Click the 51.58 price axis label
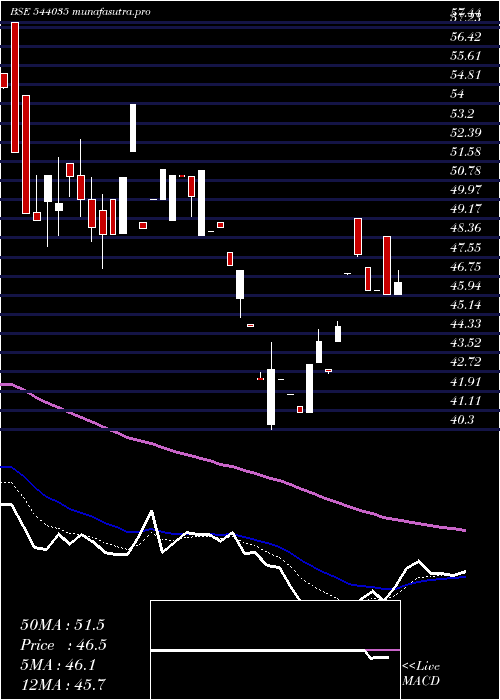This screenshot has height=700, width=500. pos(466,152)
